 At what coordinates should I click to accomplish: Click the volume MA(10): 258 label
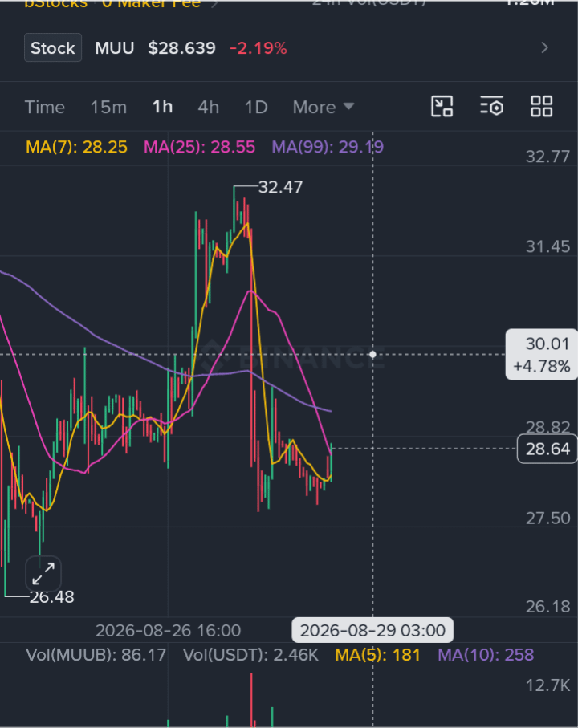pyautogui.click(x=486, y=655)
